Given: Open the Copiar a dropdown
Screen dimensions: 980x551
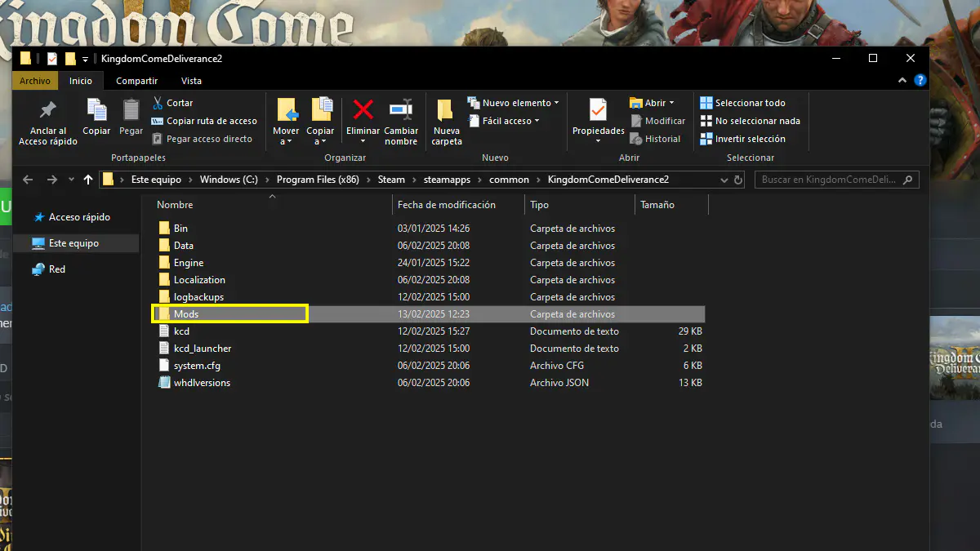Looking at the screenshot, I should click(320, 136).
